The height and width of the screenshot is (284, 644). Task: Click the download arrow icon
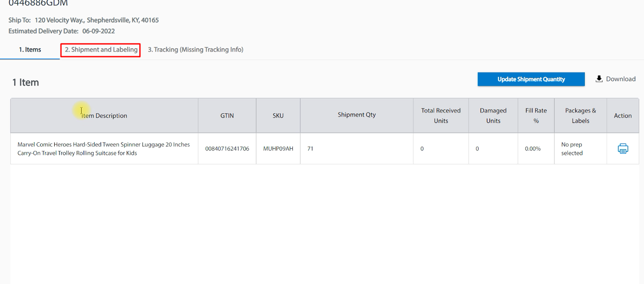click(599, 79)
